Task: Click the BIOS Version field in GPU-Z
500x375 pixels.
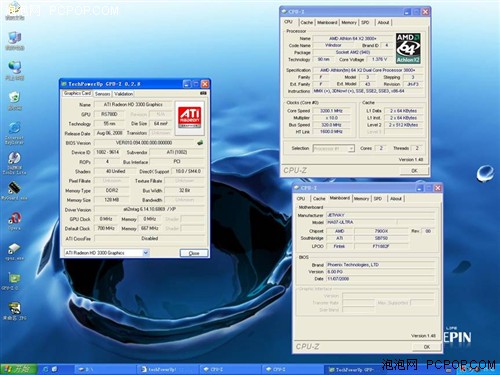Action: pyautogui.click(x=144, y=143)
